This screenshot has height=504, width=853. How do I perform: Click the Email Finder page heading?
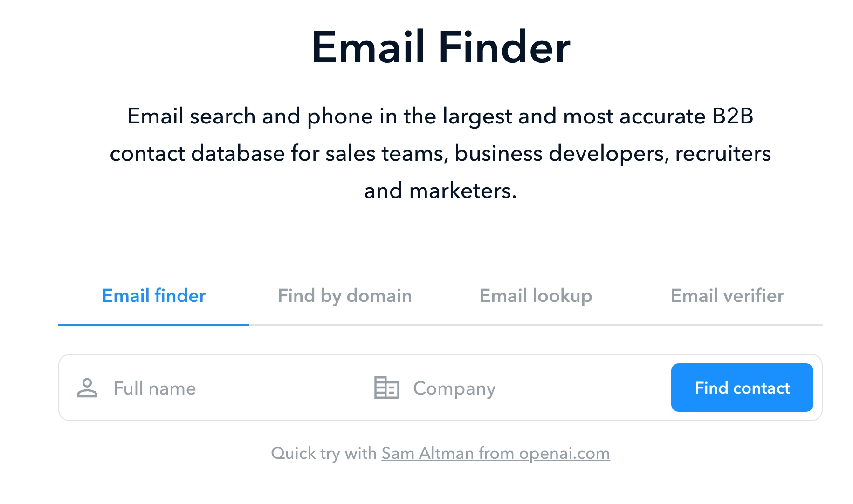(441, 47)
